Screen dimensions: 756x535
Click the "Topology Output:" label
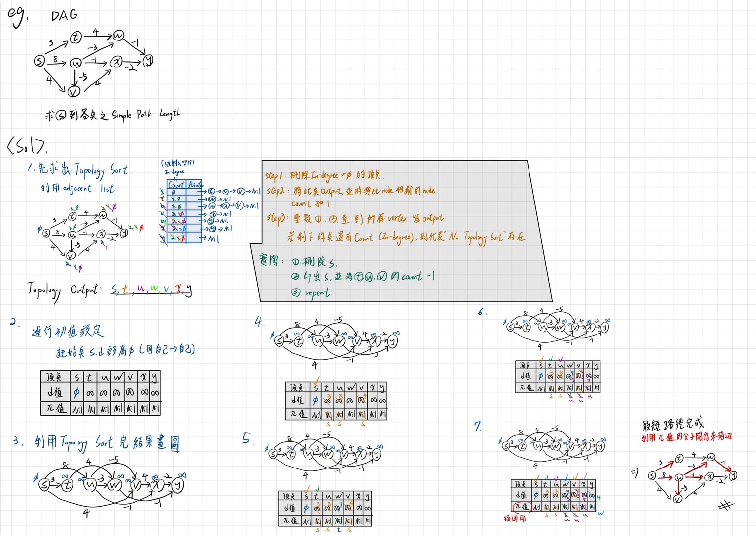point(64,290)
